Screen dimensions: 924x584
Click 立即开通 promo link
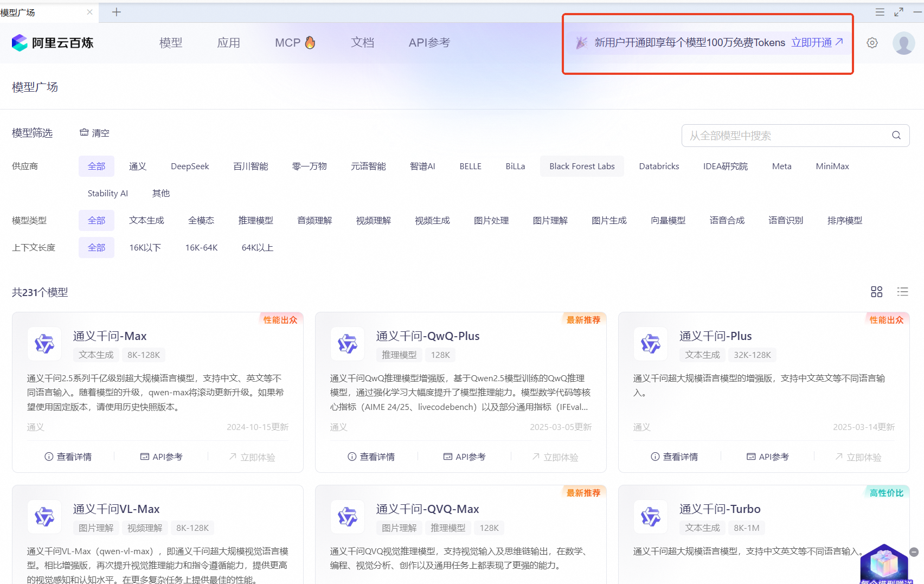pyautogui.click(x=817, y=42)
